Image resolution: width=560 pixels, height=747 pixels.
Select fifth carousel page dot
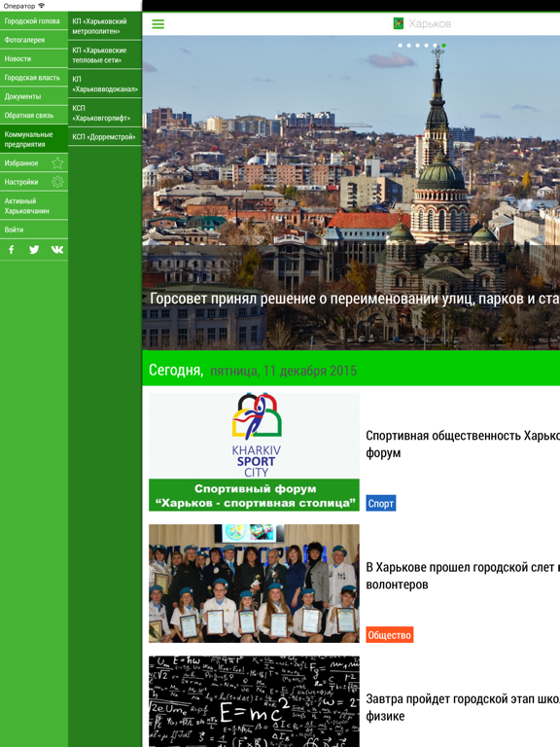[x=435, y=46]
